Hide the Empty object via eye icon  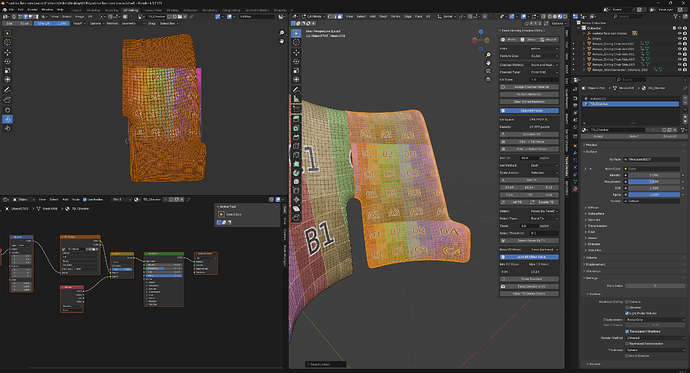(x=679, y=38)
